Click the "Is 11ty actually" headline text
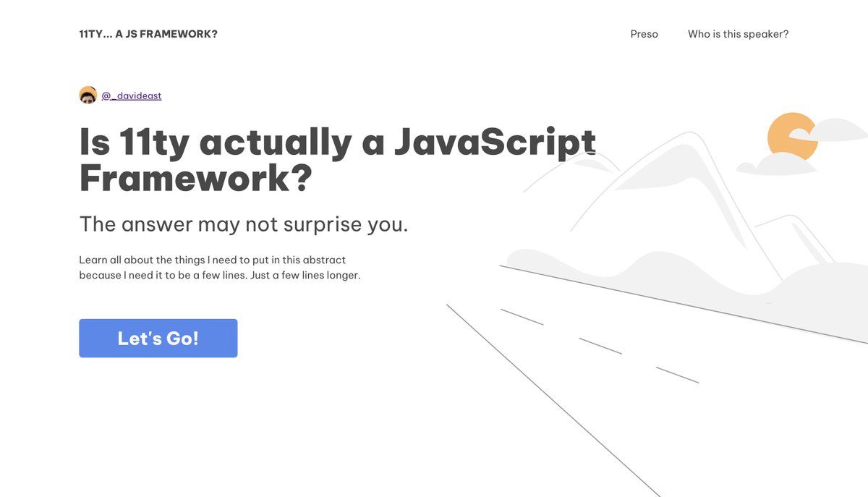Screen dimensions: 868x497 click(216, 142)
